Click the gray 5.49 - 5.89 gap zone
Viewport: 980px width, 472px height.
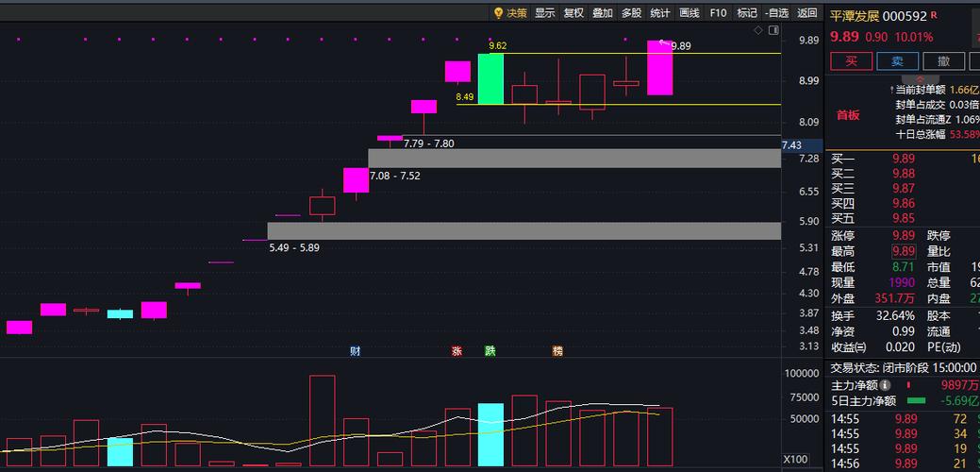point(524,230)
